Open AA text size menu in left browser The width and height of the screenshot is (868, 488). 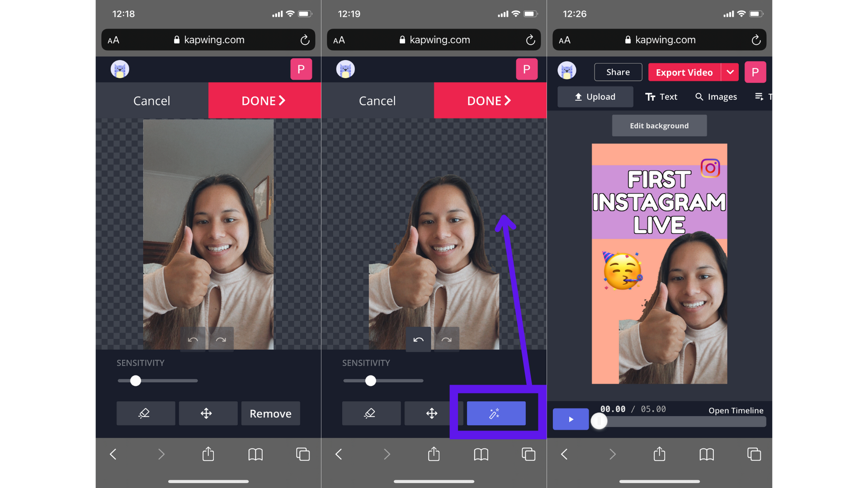113,40
